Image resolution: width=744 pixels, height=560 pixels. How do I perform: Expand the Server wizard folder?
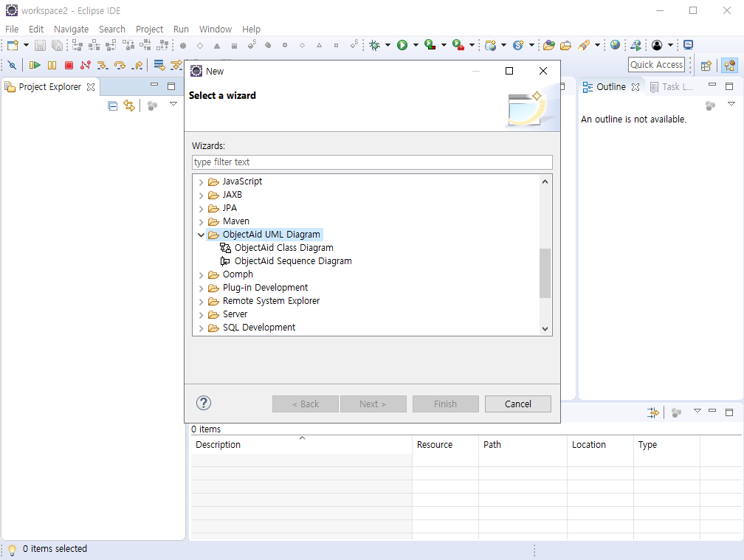pos(201,315)
